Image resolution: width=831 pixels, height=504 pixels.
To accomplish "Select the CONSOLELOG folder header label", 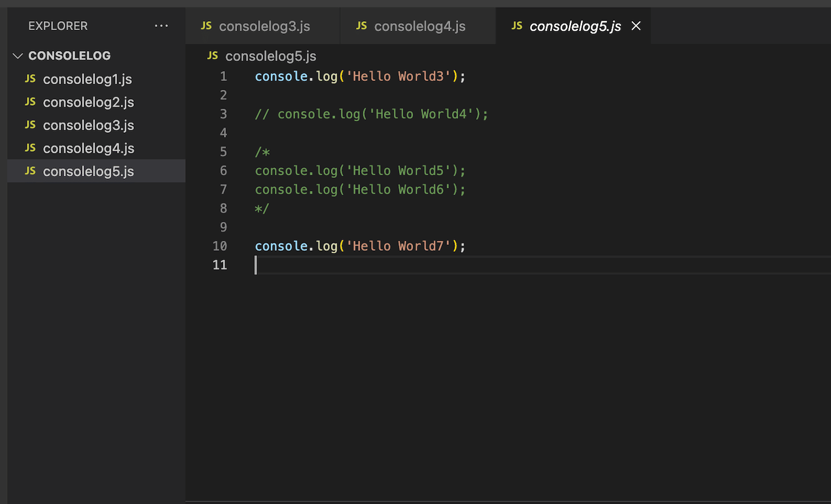I will point(69,56).
